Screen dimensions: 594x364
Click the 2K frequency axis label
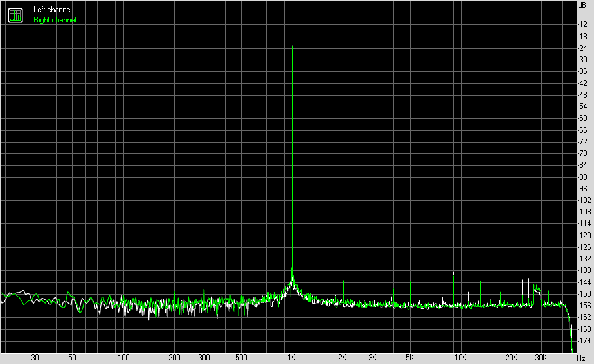[x=343, y=358]
